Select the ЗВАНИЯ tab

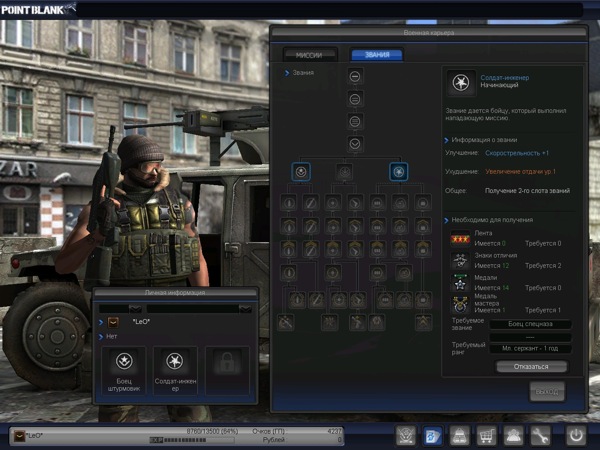375,55
